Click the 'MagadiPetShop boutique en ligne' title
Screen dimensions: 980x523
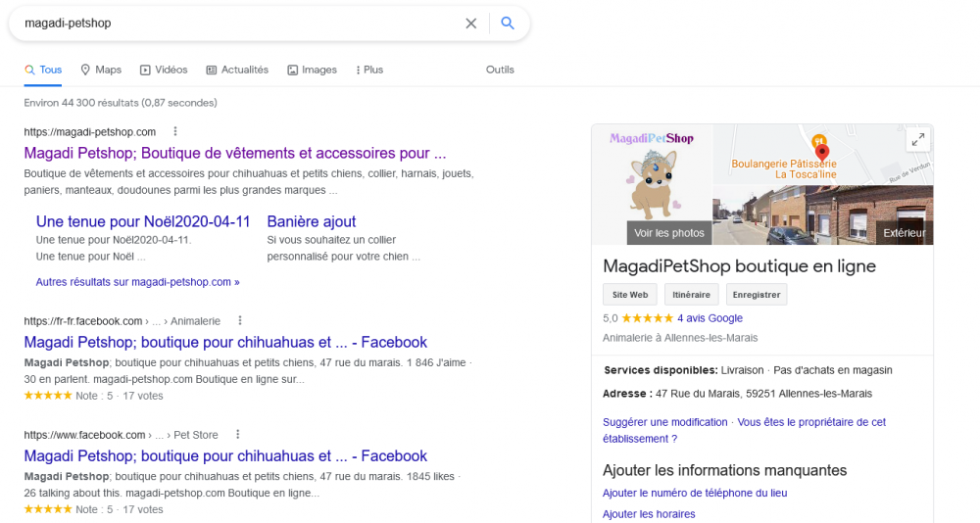click(739, 266)
